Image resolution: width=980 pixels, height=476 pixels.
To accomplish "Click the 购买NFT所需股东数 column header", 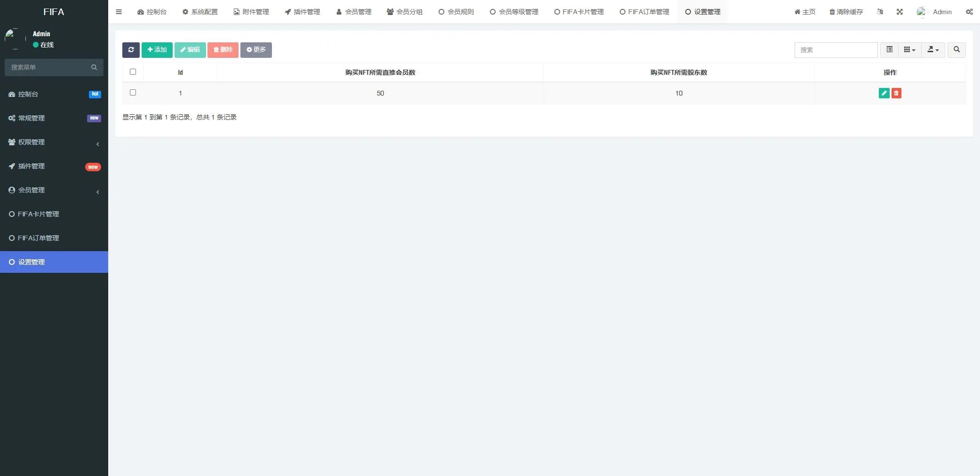I will [x=679, y=72].
